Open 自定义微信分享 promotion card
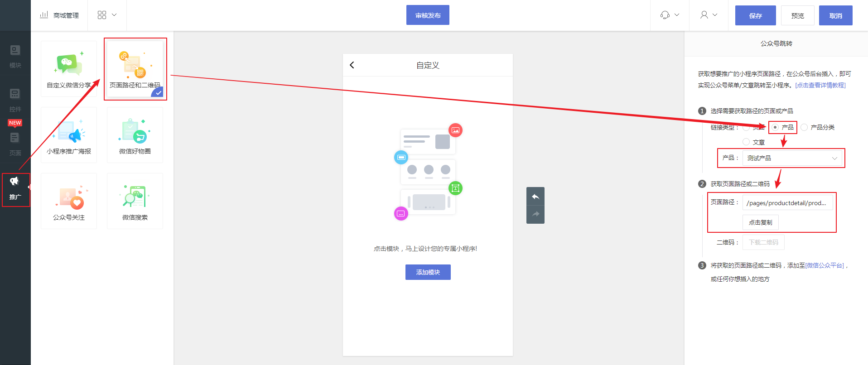Image resolution: width=868 pixels, height=365 pixels. click(x=69, y=69)
